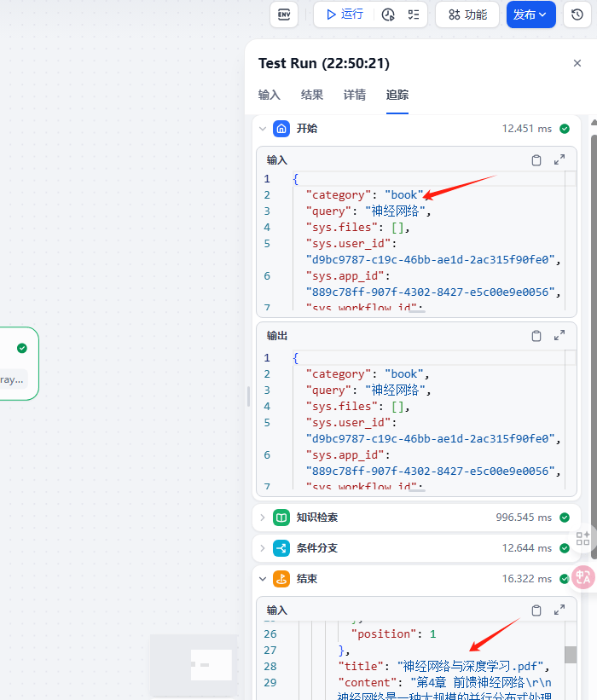Click the workflow minimap thumbnail
Screen dimensions: 597x700
click(x=194, y=665)
